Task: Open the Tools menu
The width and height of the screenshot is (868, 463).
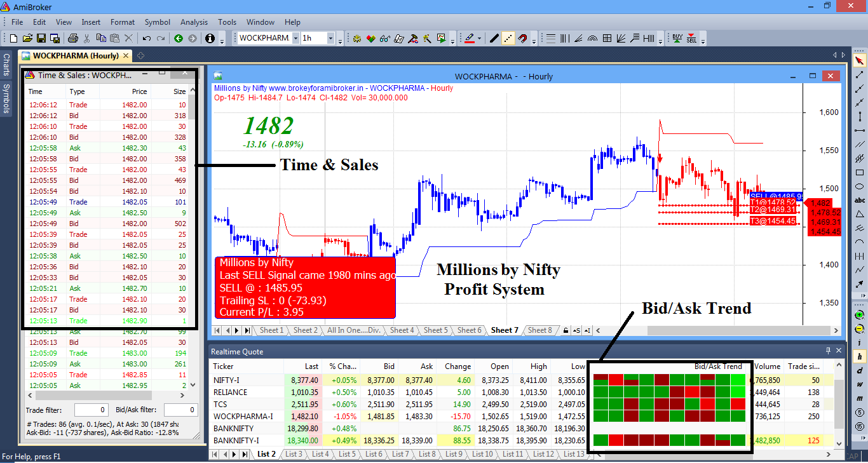Action: (227, 22)
